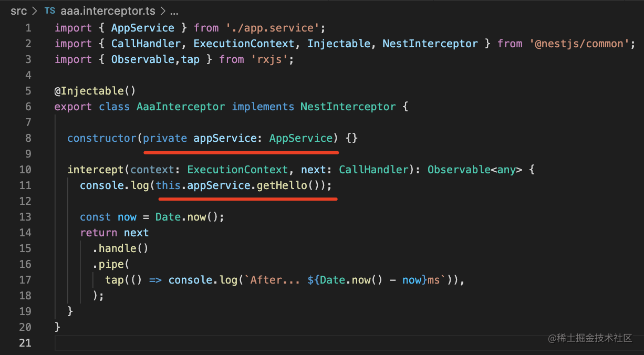Viewport: 644px width, 355px height.
Task: Select line number 21 in the gutter
Action: 25,343
